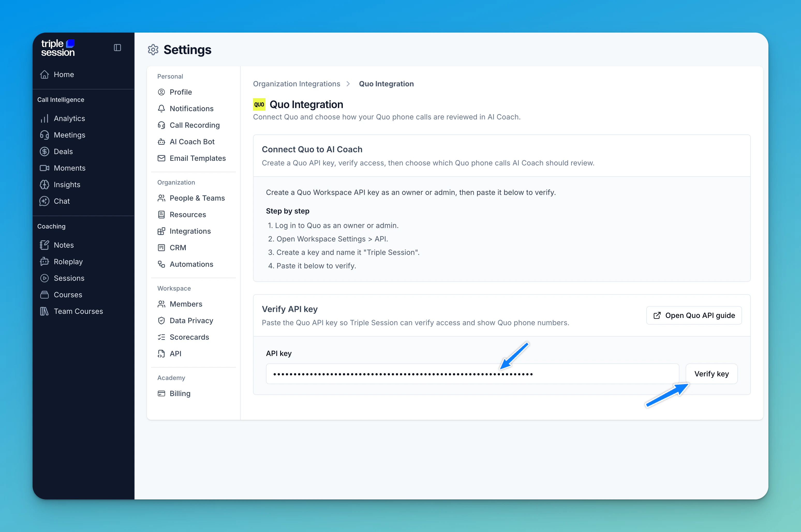The image size is (801, 532).
Task: Click Notifications bell icon
Action: (162, 109)
